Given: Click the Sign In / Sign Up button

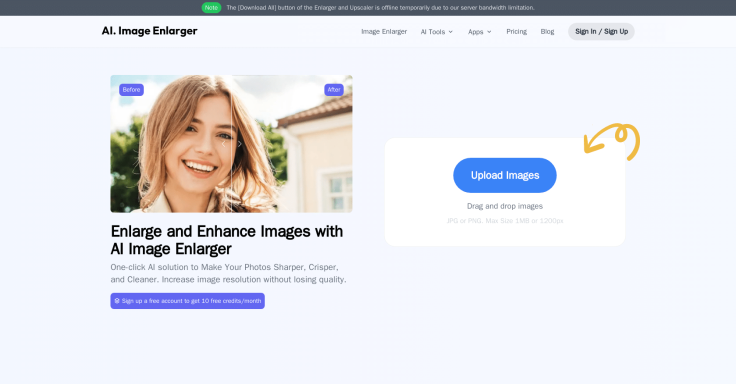Looking at the screenshot, I should pos(601,31).
